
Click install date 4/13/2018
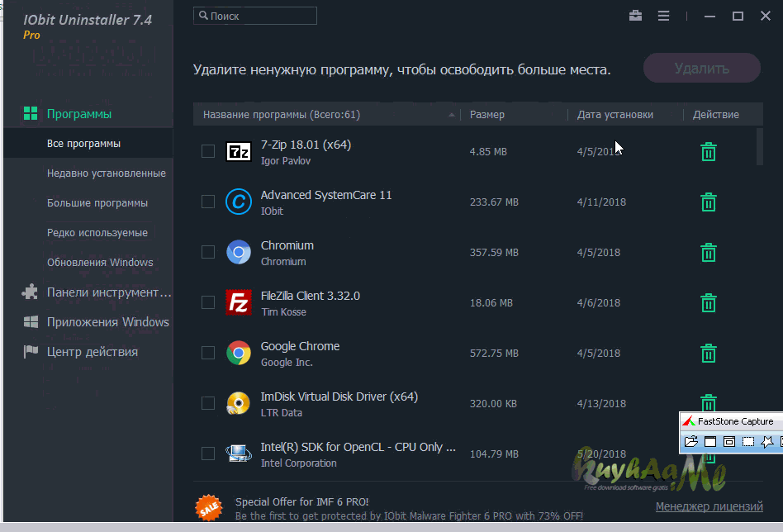click(x=601, y=404)
